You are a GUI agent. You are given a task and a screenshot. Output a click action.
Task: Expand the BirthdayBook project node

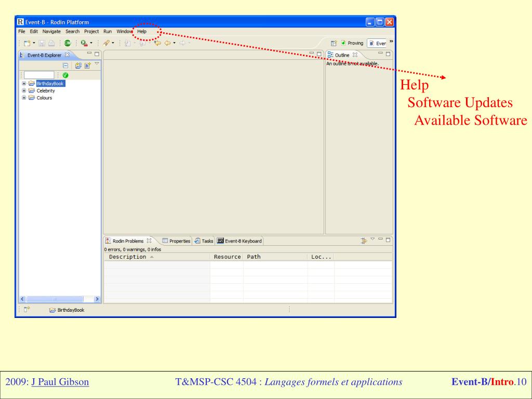tap(24, 84)
